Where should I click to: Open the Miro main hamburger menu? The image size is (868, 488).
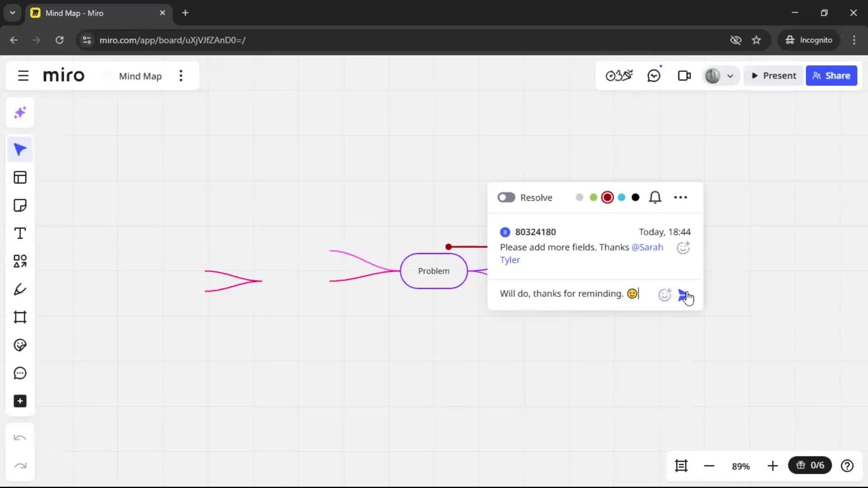(23, 76)
